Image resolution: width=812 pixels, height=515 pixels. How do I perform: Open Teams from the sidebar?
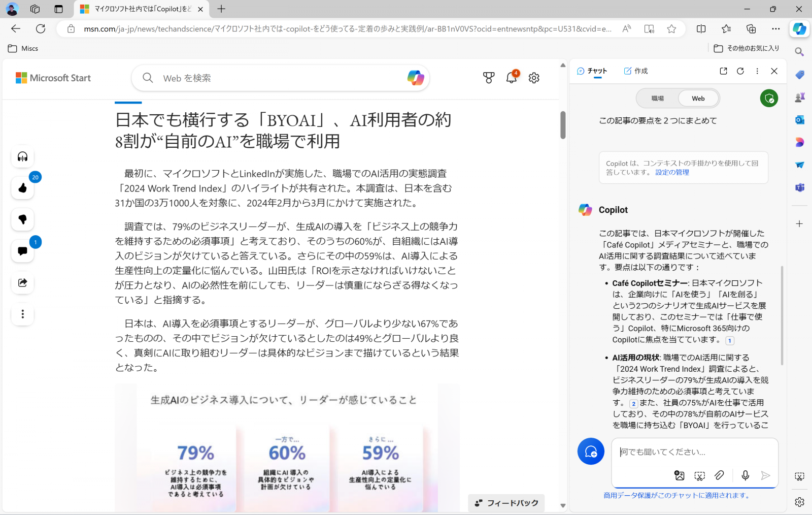[x=799, y=187]
